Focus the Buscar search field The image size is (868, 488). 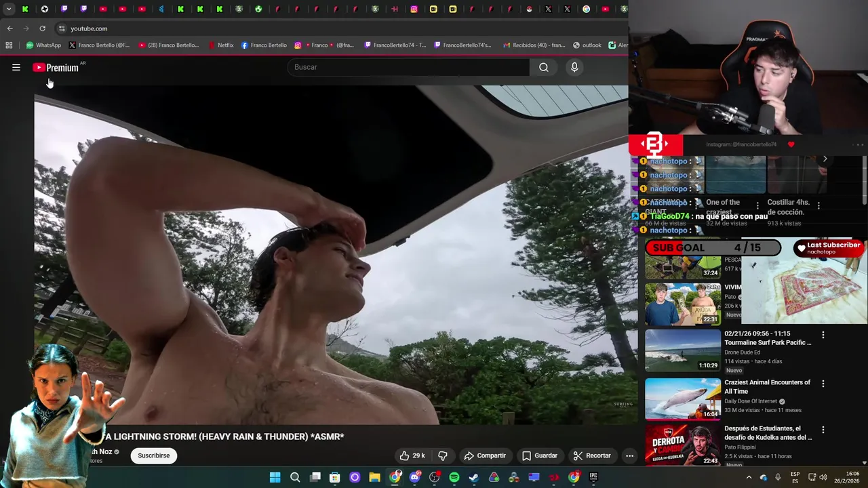[409, 67]
